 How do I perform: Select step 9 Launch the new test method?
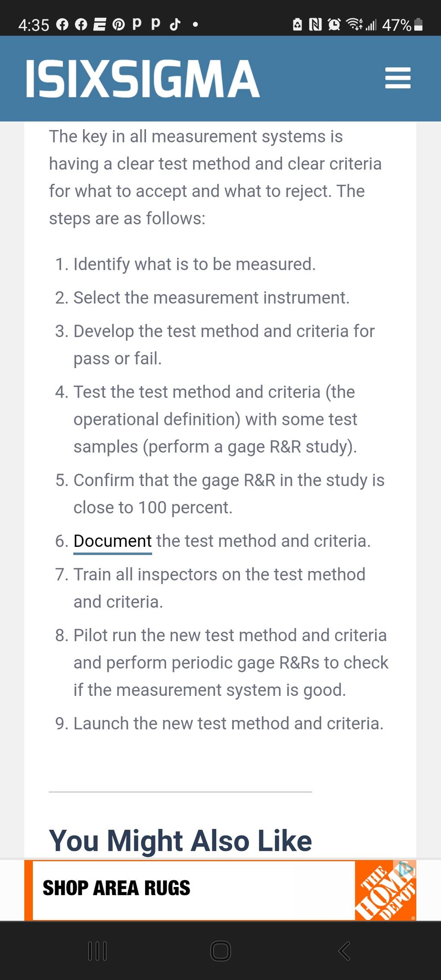(x=228, y=723)
